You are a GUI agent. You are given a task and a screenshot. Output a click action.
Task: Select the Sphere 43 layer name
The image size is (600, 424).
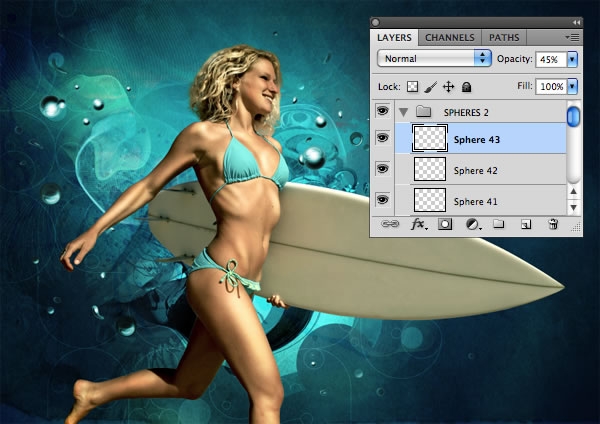click(x=477, y=140)
